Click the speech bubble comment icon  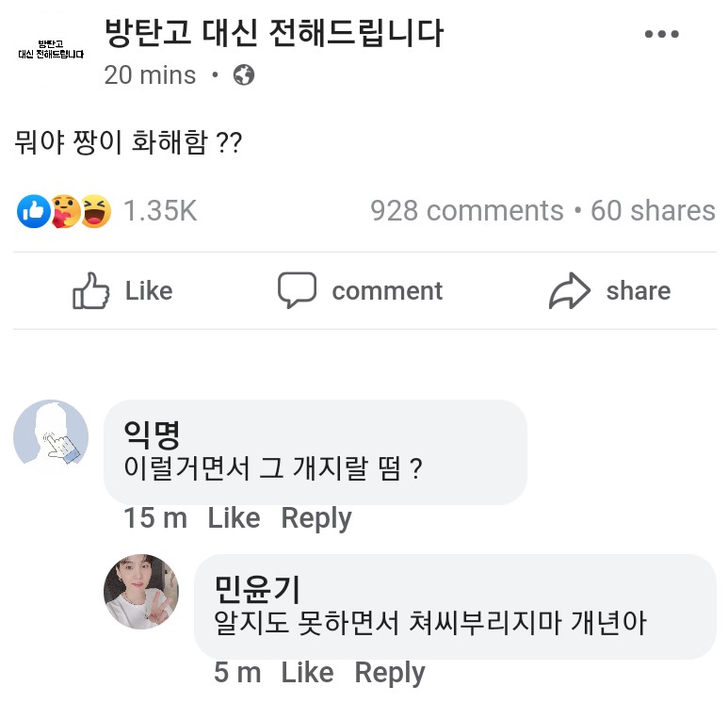[297, 290]
